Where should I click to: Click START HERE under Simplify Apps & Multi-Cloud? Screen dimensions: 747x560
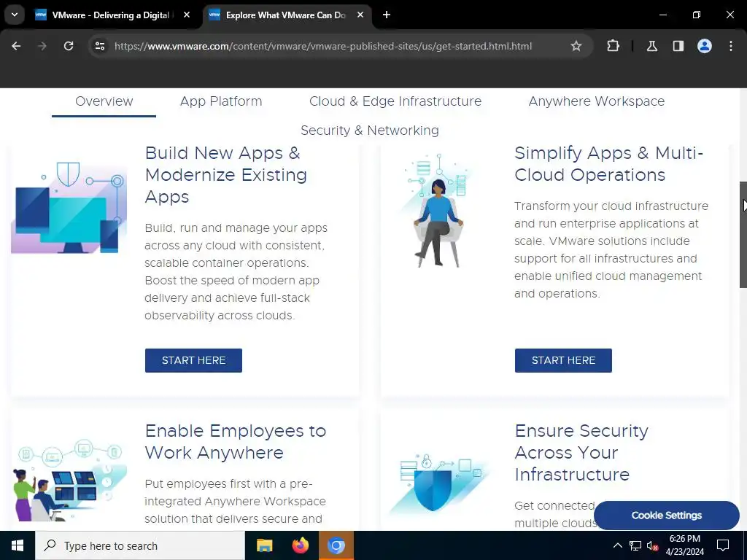click(x=563, y=360)
